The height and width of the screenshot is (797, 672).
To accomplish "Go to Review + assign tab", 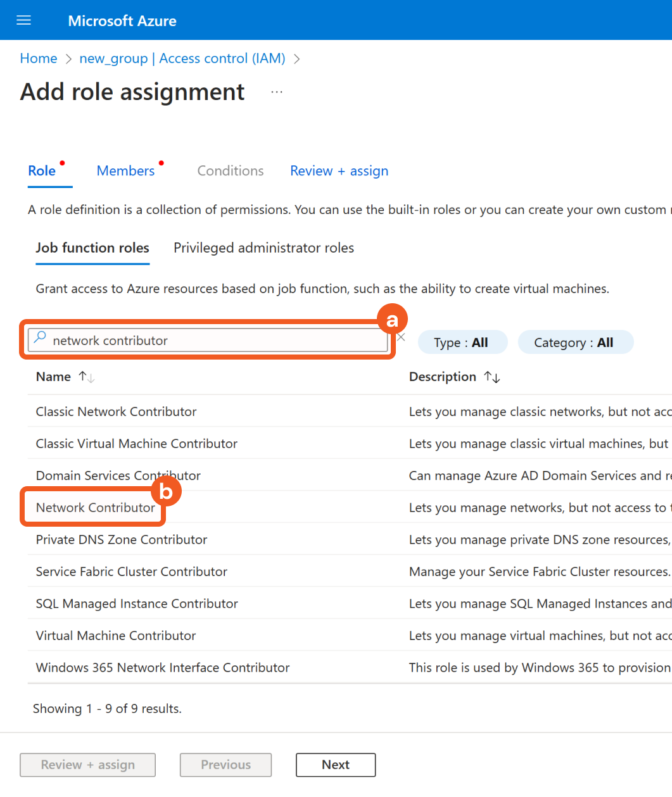I will point(339,171).
